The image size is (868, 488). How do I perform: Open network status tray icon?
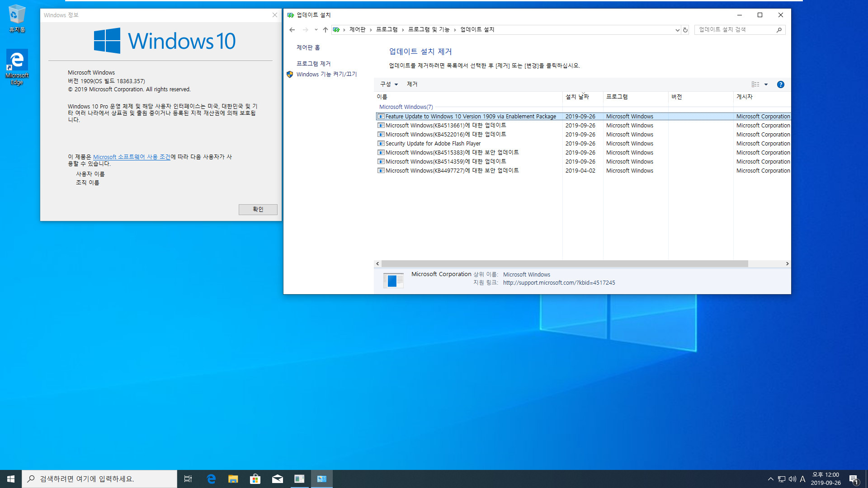click(x=782, y=479)
